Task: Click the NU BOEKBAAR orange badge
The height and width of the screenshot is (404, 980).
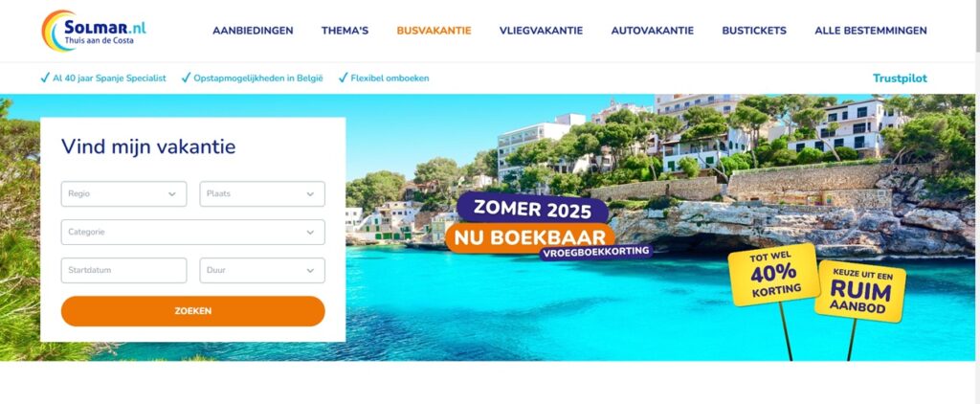Action: (530, 237)
